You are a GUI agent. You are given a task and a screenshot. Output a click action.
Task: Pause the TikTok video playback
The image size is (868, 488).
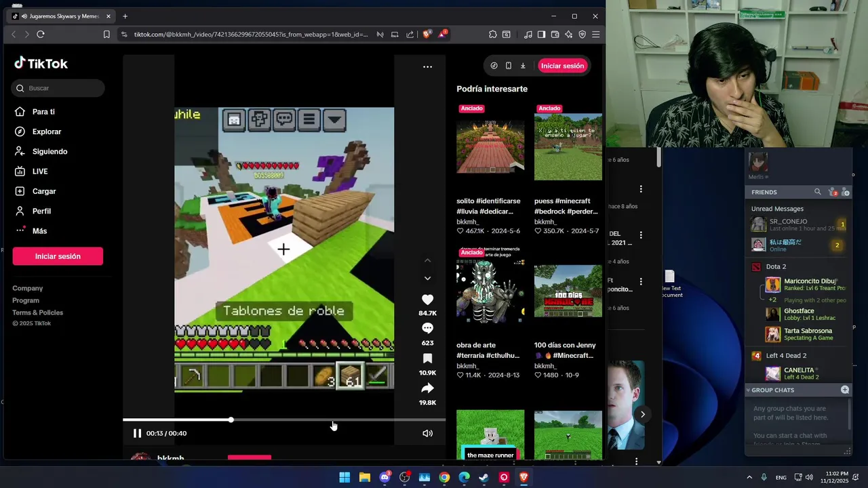(x=137, y=433)
